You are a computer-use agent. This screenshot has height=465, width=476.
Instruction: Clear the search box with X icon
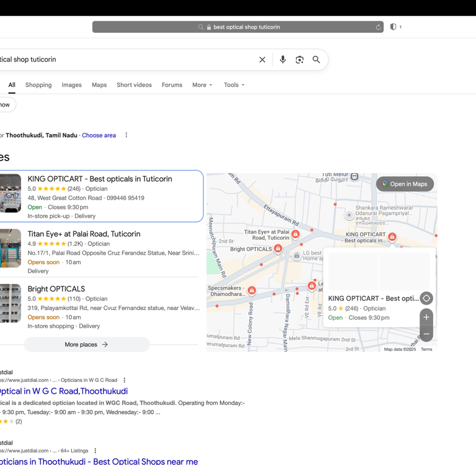pyautogui.click(x=262, y=60)
